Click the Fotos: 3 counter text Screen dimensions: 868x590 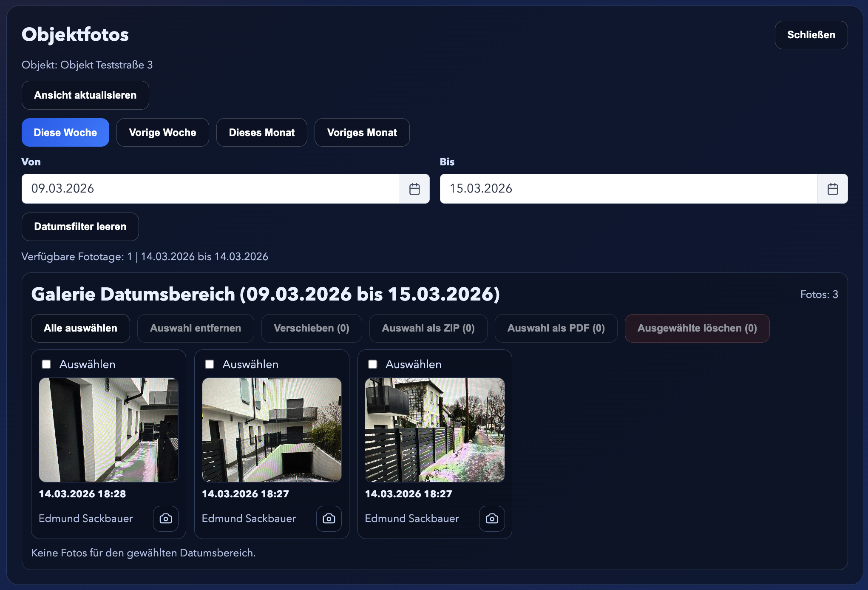point(819,295)
